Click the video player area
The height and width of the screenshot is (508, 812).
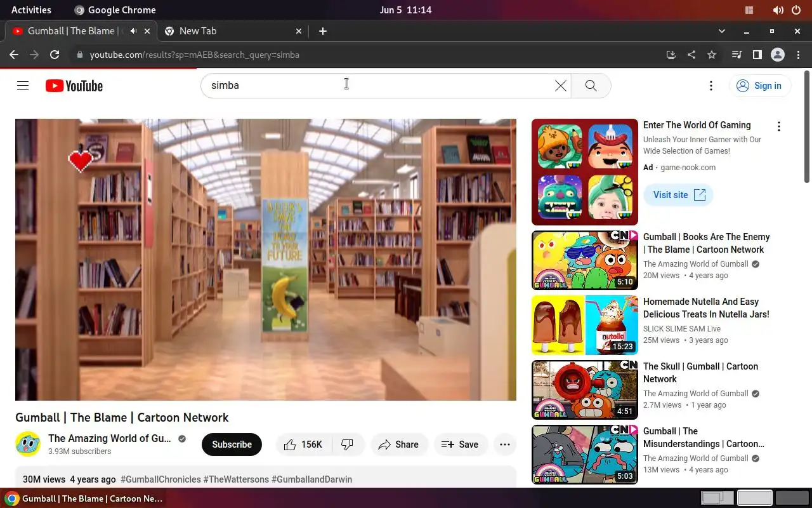click(x=266, y=260)
